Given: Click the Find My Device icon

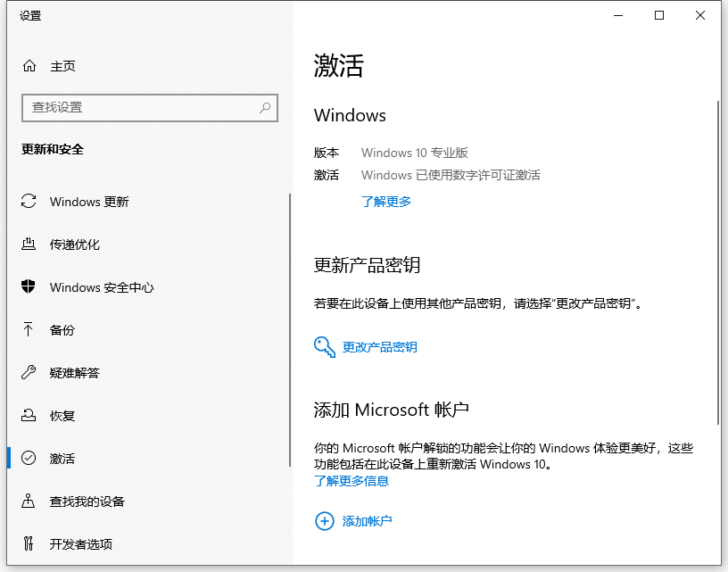Looking at the screenshot, I should click(29, 501).
